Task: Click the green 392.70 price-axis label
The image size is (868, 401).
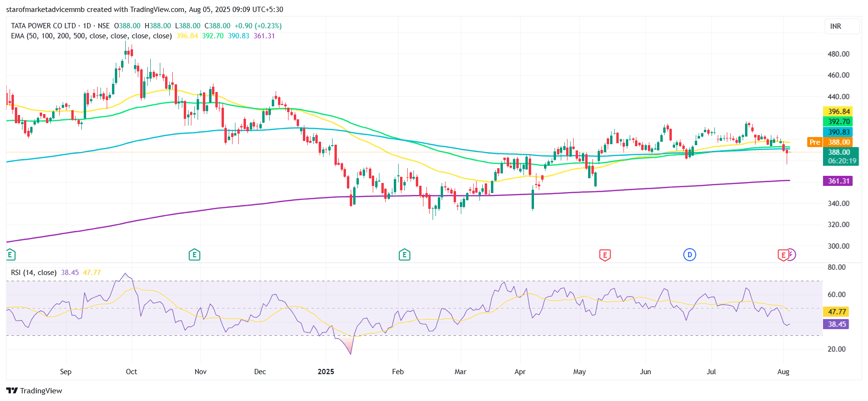Action: pyautogui.click(x=839, y=122)
